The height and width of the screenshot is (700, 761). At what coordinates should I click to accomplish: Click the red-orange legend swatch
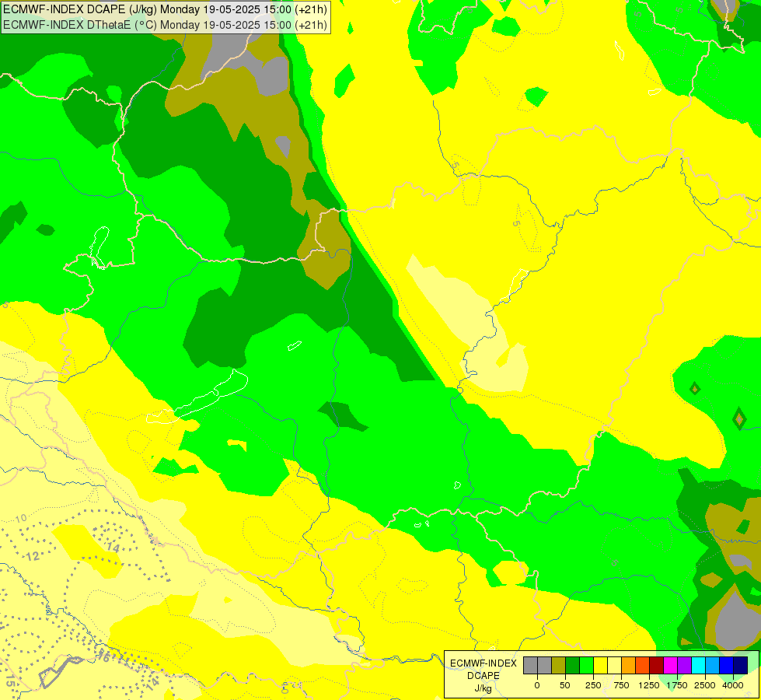click(x=642, y=665)
